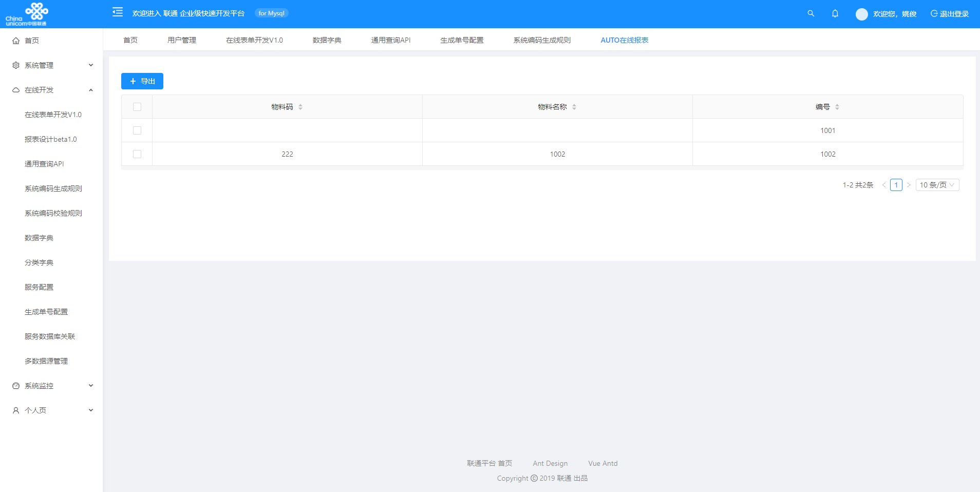Viewport: 980px width, 492px height.
Task: Click the 导出 export button
Action: 142,81
